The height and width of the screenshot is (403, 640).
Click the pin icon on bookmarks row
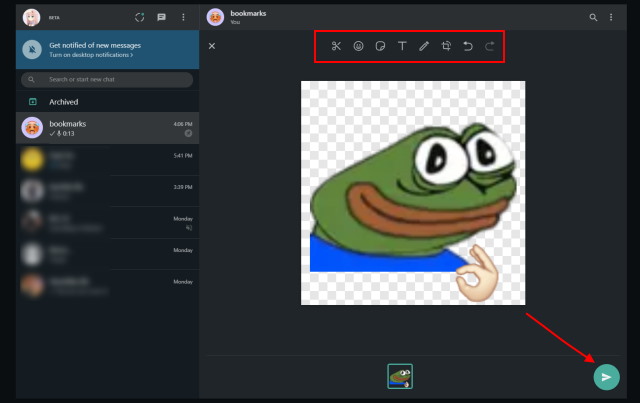[x=188, y=133]
